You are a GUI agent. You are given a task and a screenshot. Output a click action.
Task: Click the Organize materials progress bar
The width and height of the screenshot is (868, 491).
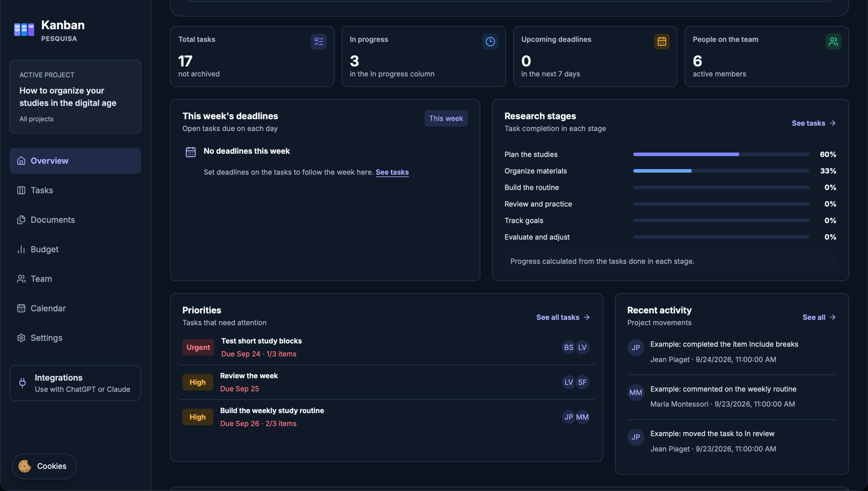tap(721, 171)
